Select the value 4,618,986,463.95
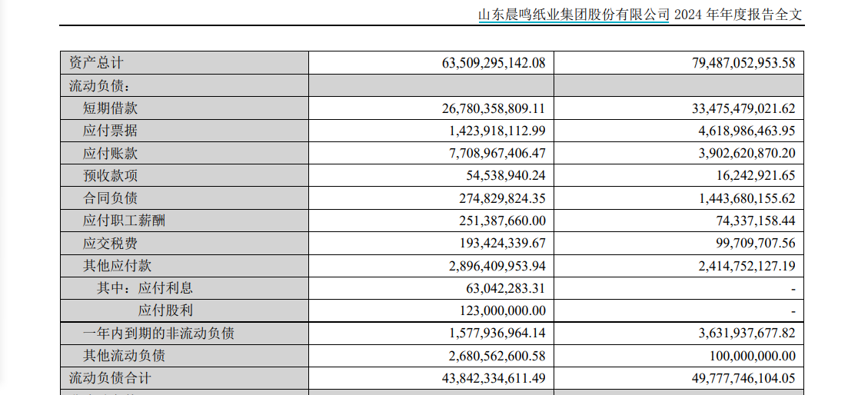The width and height of the screenshot is (868, 395). [747, 131]
